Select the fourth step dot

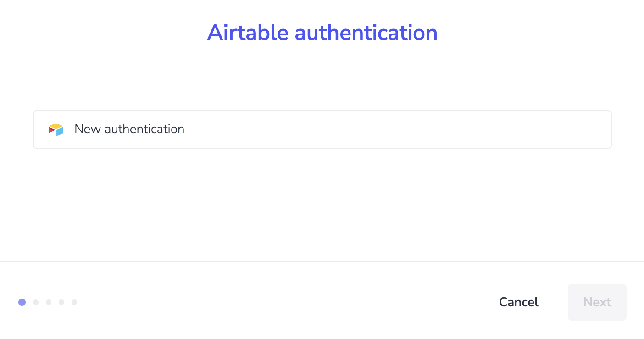coord(61,302)
